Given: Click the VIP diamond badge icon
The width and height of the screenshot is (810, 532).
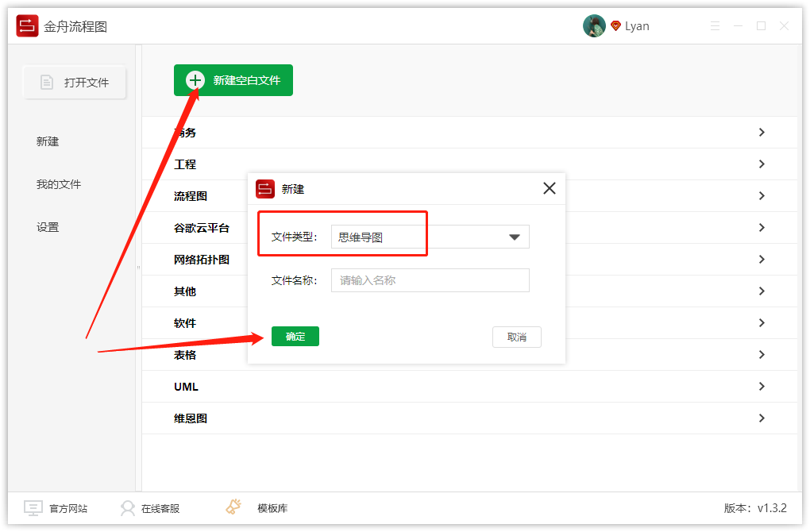Looking at the screenshot, I should click(615, 26).
